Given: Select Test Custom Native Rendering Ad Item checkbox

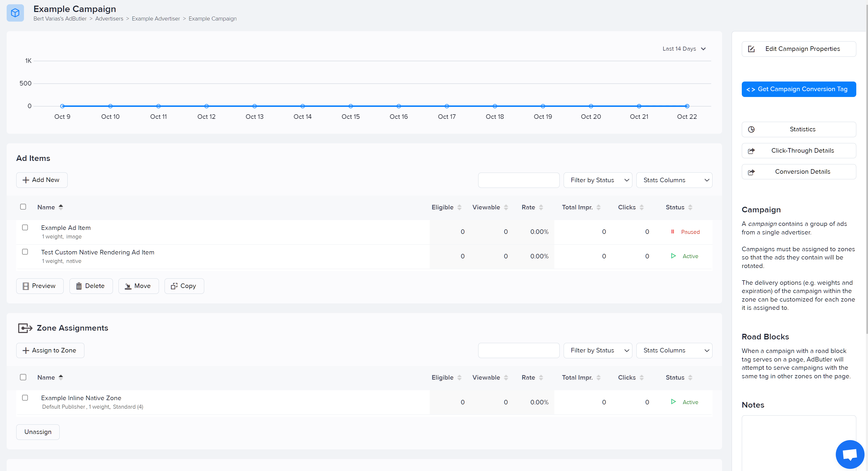Looking at the screenshot, I should point(25,252).
